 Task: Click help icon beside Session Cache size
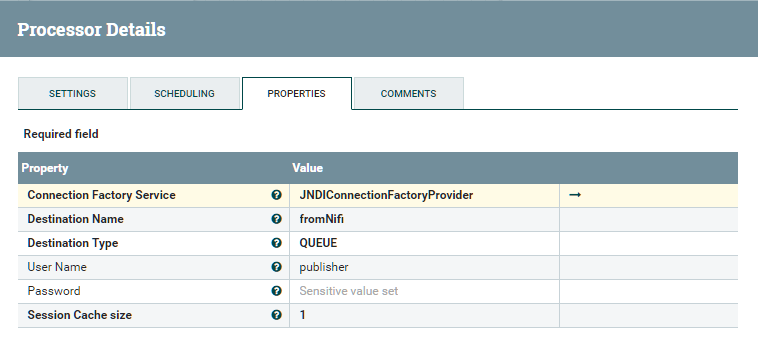coord(277,315)
